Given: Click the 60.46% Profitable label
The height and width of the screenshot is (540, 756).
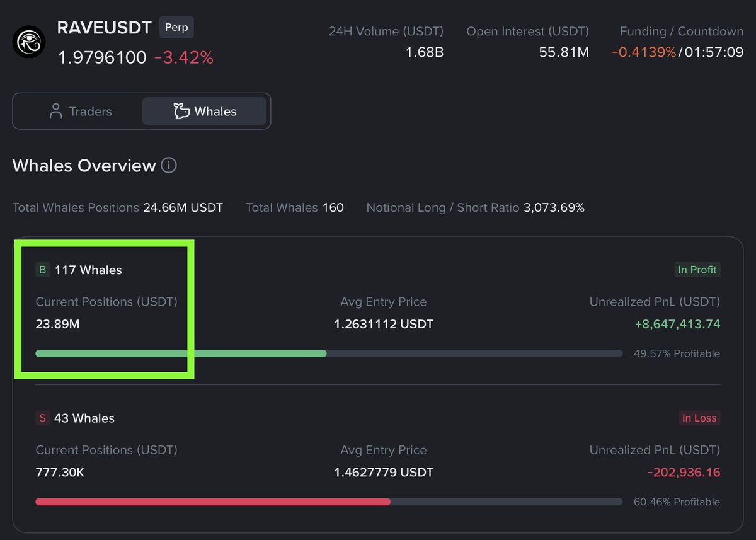Looking at the screenshot, I should click(x=677, y=502).
